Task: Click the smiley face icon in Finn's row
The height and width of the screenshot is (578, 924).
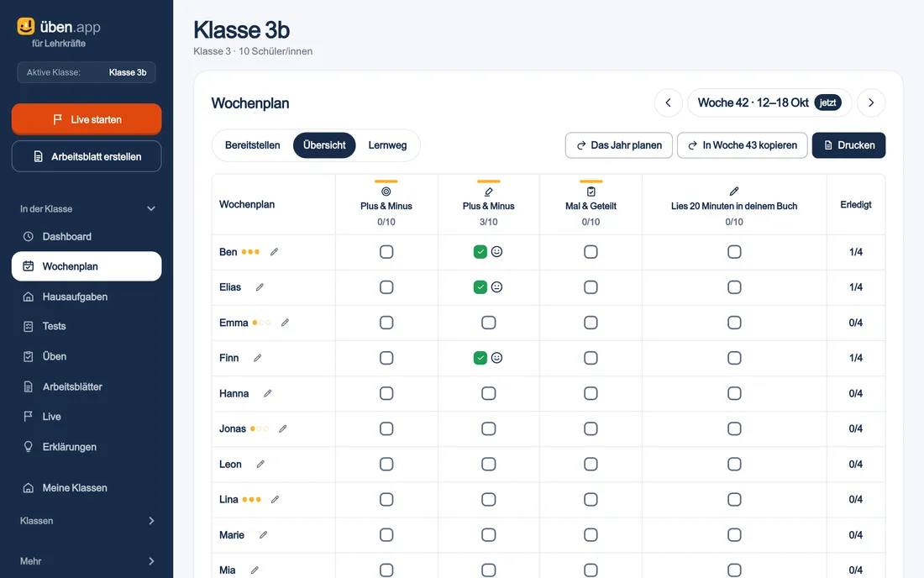Action: [496, 358]
